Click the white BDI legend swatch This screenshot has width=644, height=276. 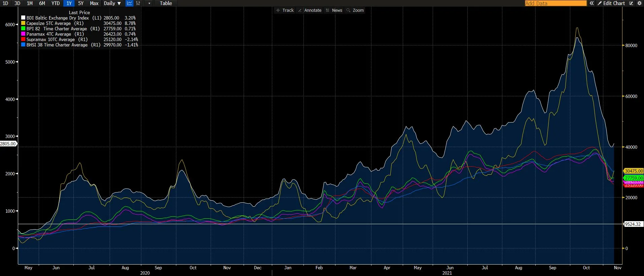point(23,18)
